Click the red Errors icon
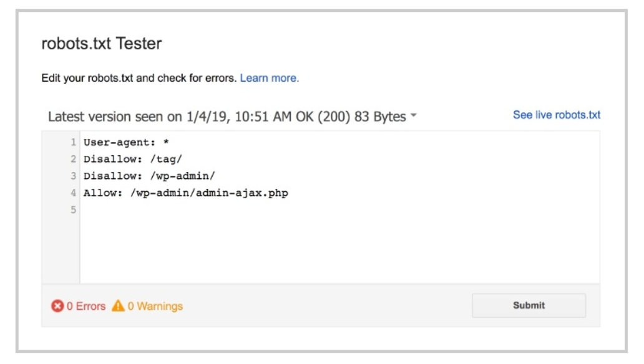The image size is (644, 364). coord(57,306)
